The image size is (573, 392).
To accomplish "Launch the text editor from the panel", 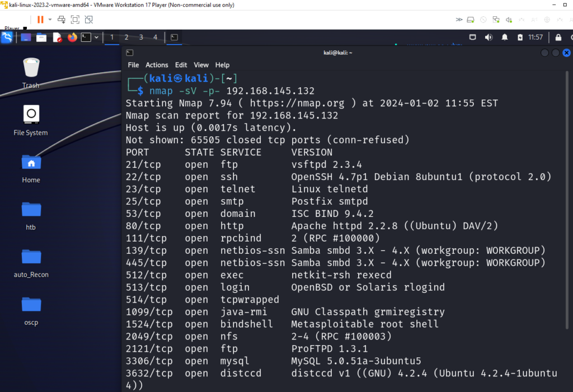I will click(57, 37).
